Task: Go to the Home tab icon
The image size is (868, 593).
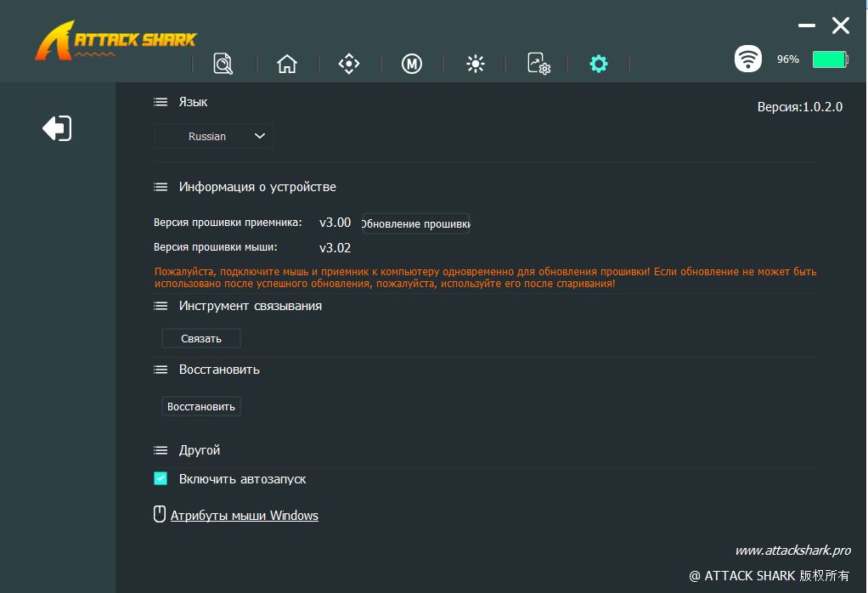Action: point(287,64)
